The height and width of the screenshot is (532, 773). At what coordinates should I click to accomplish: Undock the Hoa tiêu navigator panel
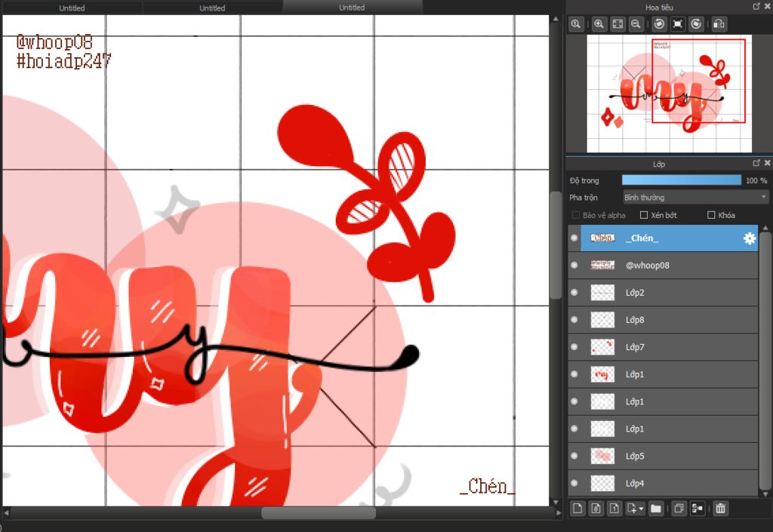(756, 6)
